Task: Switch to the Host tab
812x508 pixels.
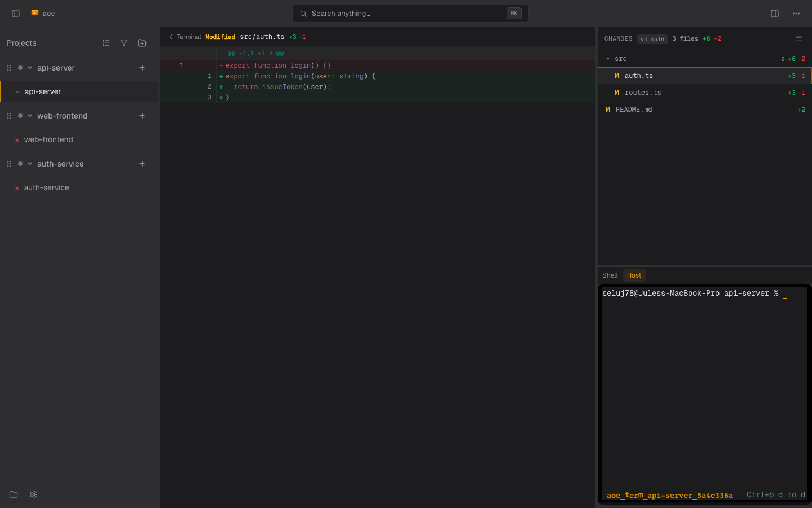Action: [634, 275]
